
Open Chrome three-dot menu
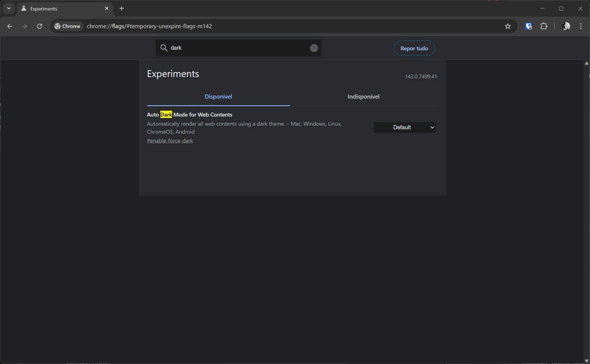click(x=581, y=26)
